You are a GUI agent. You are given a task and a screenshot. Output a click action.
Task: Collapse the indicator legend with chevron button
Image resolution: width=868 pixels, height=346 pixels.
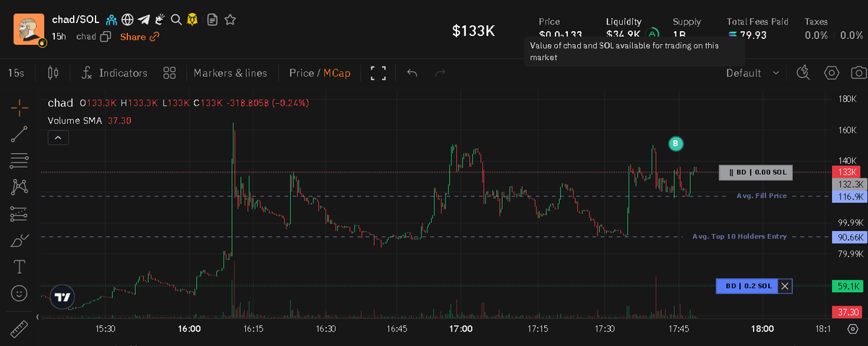click(59, 137)
